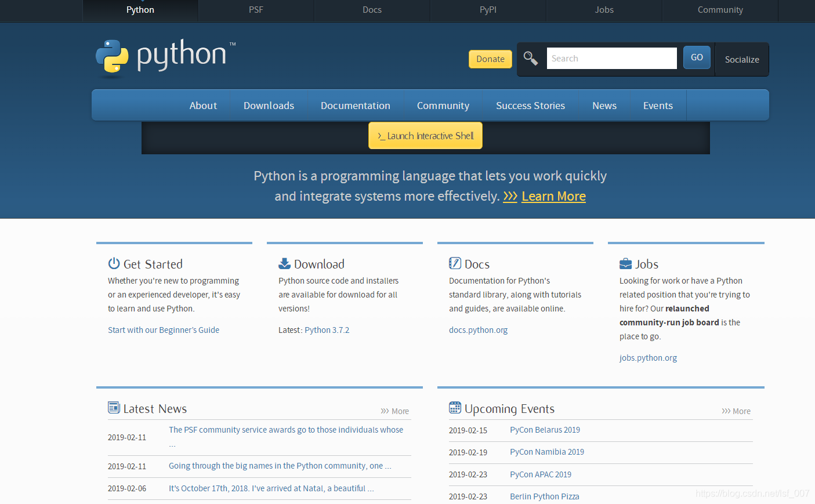Expand the Socialize menu
Screen dimensions: 815x504
[x=742, y=59]
